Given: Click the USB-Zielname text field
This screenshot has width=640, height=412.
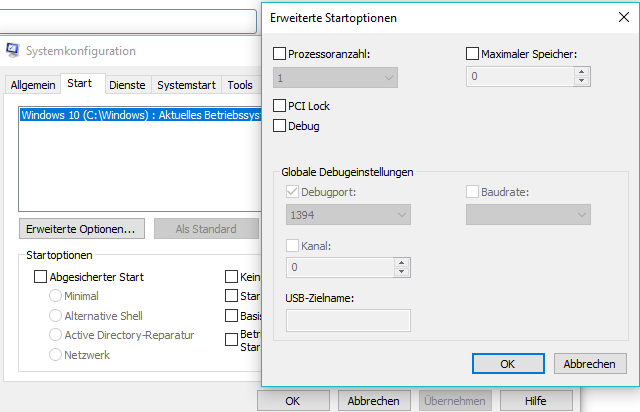Looking at the screenshot, I should click(x=348, y=320).
